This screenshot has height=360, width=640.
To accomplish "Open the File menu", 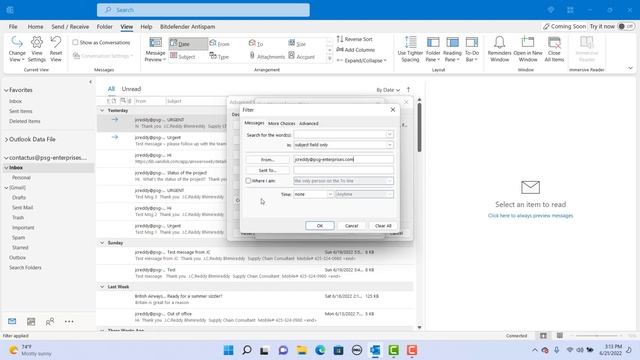I will [x=13, y=27].
